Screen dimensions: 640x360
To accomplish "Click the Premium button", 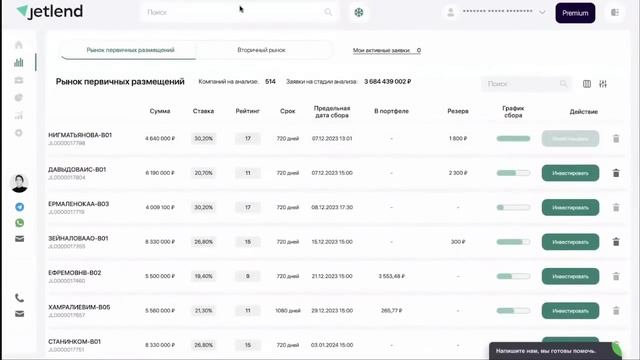I will click(x=575, y=13).
